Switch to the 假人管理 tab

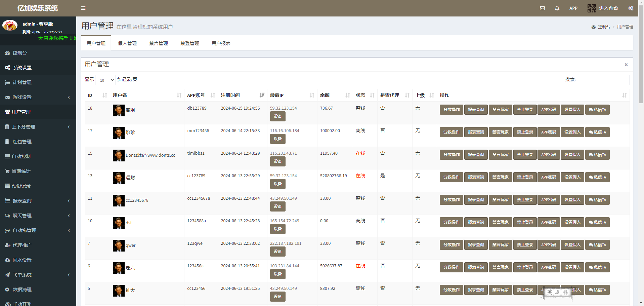click(127, 43)
